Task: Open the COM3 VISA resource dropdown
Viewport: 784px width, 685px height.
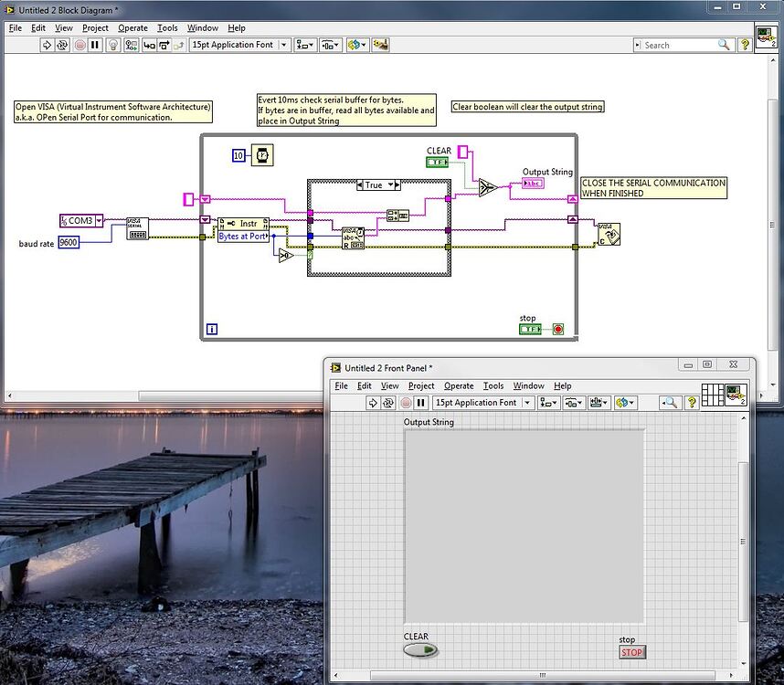Action: click(x=98, y=220)
